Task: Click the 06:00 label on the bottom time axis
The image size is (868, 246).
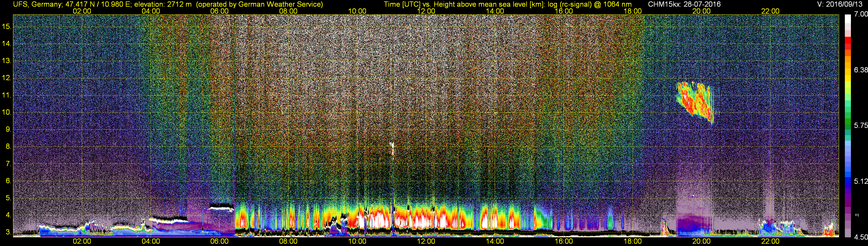Action: [x=219, y=241]
